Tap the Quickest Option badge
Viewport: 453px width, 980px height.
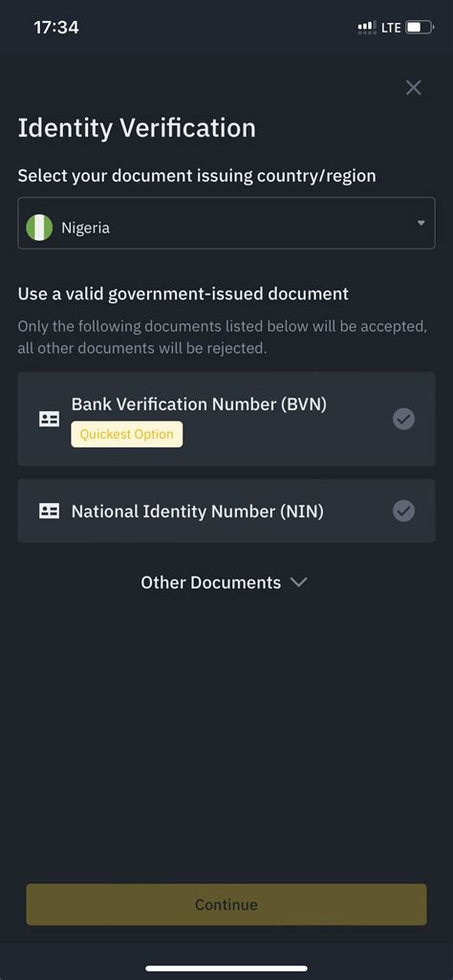pos(127,434)
